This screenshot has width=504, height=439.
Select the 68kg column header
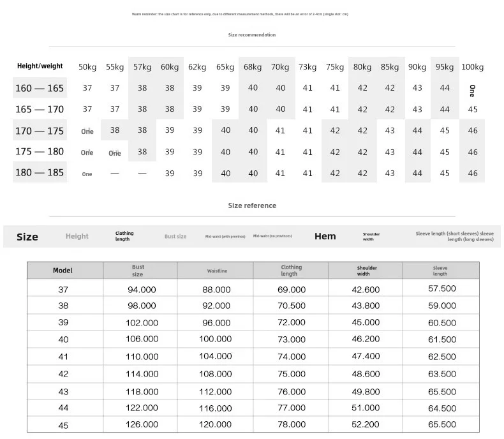253,67
